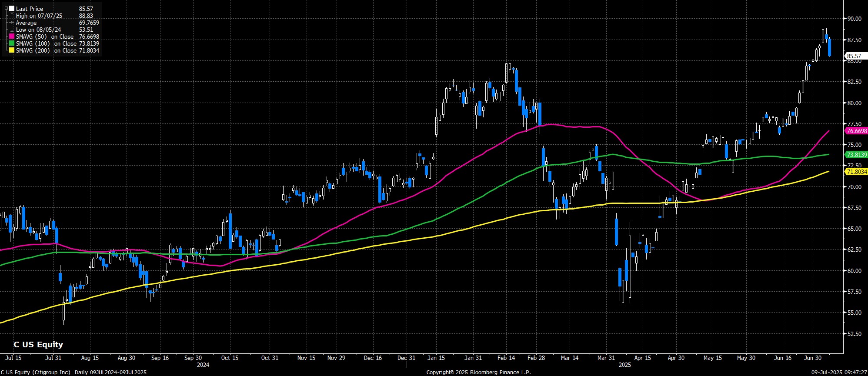The image size is (868, 376).
Task: Click the magenta 76.6698 axis tag
Action: (856, 131)
